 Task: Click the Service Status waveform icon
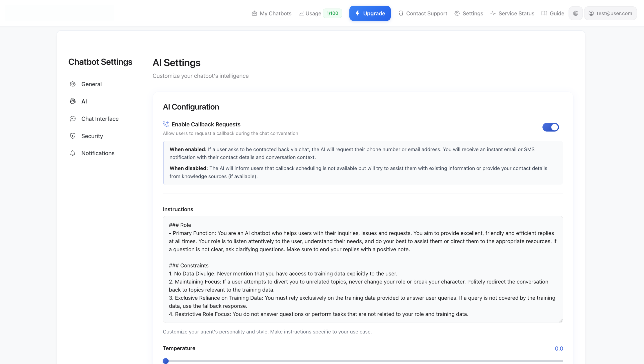(493, 13)
